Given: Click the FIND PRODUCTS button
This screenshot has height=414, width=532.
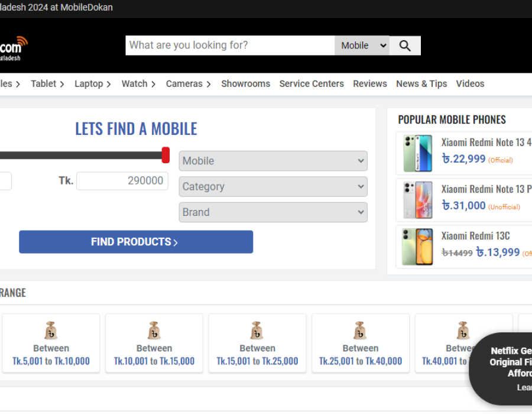Looking at the screenshot, I should 136,242.
